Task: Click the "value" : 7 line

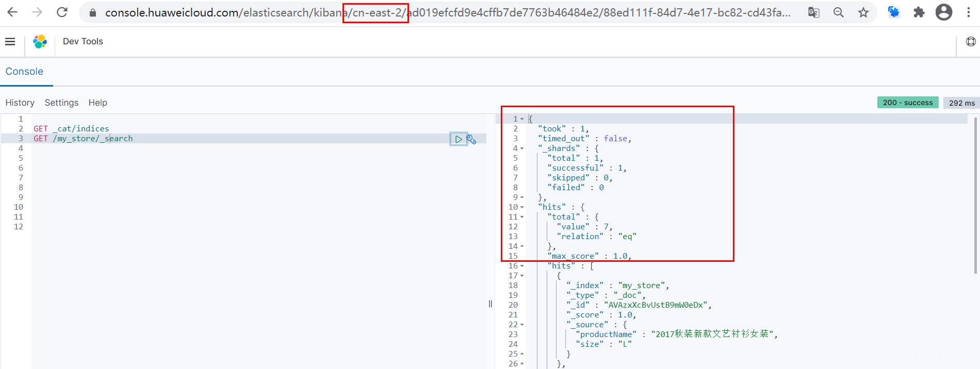Action: click(584, 227)
